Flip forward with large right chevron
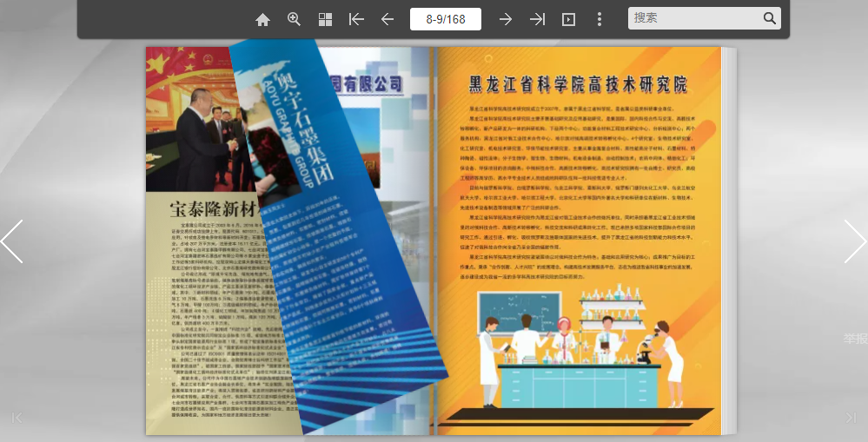 tap(855, 241)
